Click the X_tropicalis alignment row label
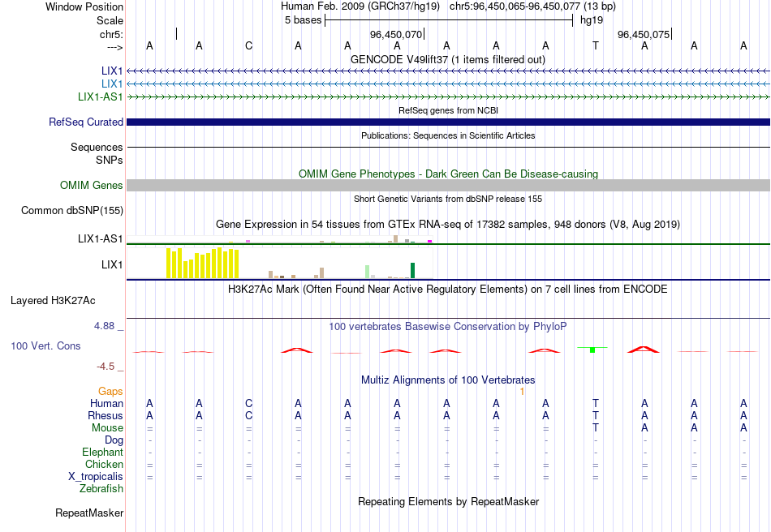771x532 pixels. pos(96,477)
